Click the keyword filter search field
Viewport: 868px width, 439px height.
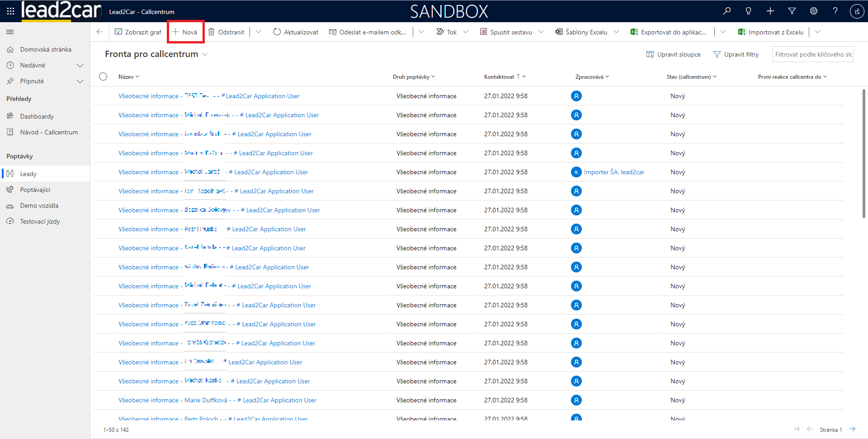click(x=812, y=54)
